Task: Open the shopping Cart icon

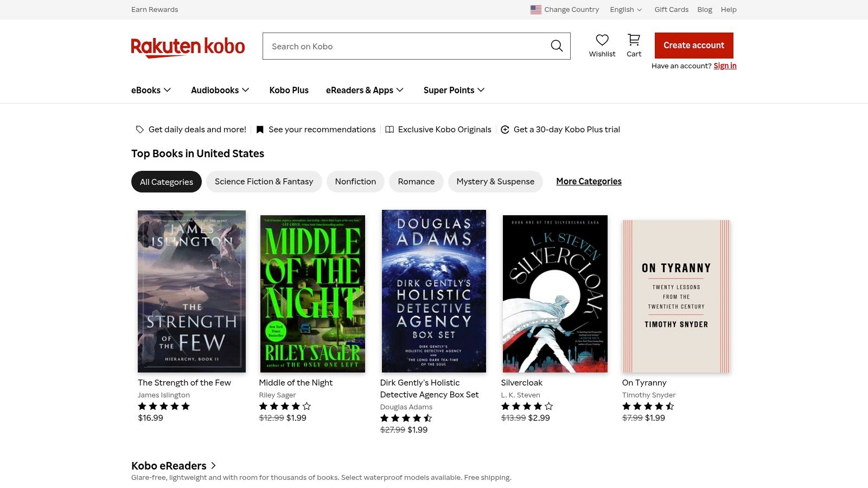Action: click(633, 40)
